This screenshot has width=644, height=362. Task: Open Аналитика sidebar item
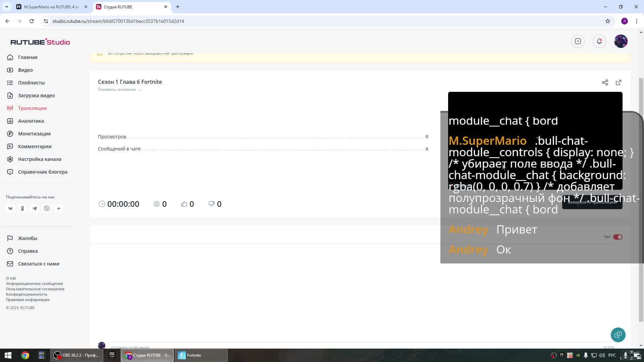(31, 121)
